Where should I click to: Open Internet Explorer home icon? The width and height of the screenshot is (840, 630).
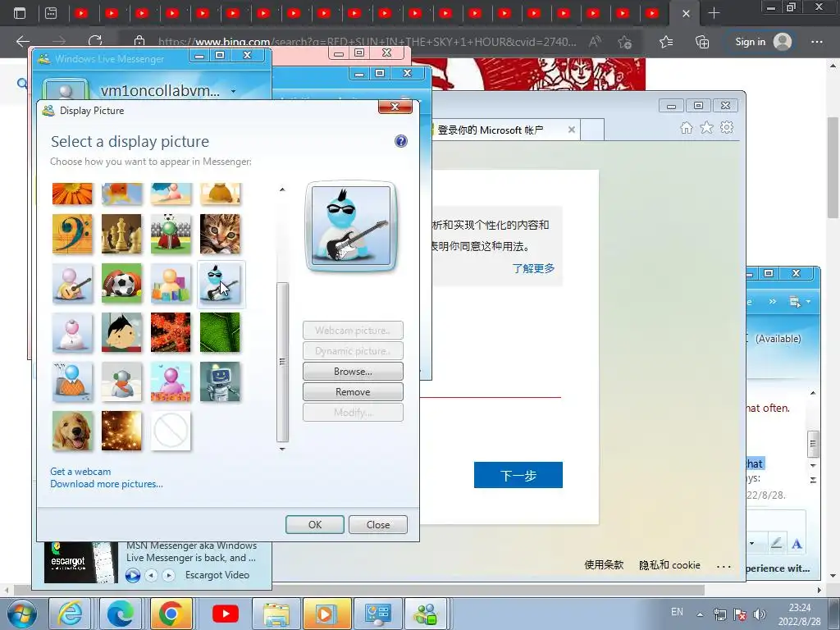687,127
